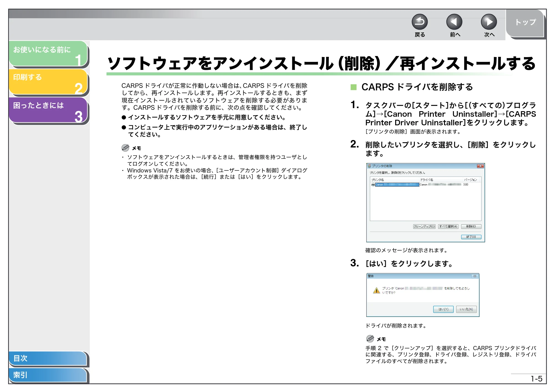The width and height of the screenshot is (555, 392).
Task: Click the text 確認のメッセージが表示されます
Action: coord(407,250)
